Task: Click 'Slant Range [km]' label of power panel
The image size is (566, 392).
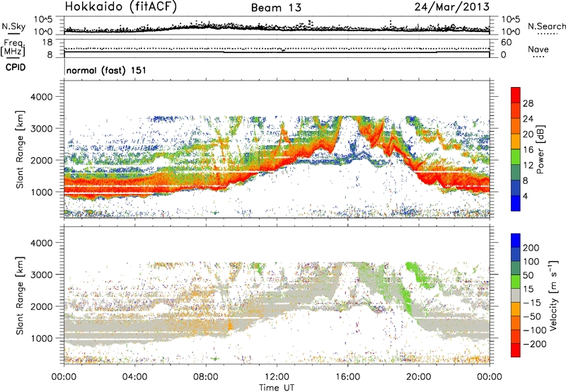Action: click(x=20, y=149)
